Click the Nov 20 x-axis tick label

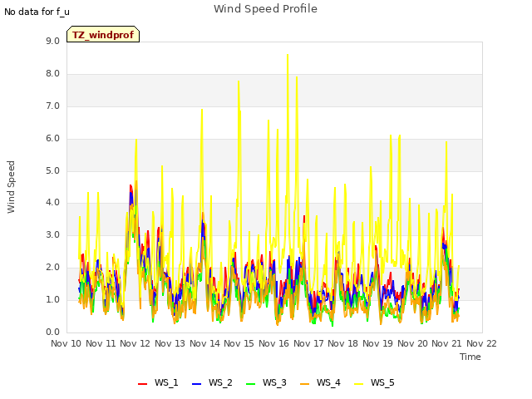point(412,343)
